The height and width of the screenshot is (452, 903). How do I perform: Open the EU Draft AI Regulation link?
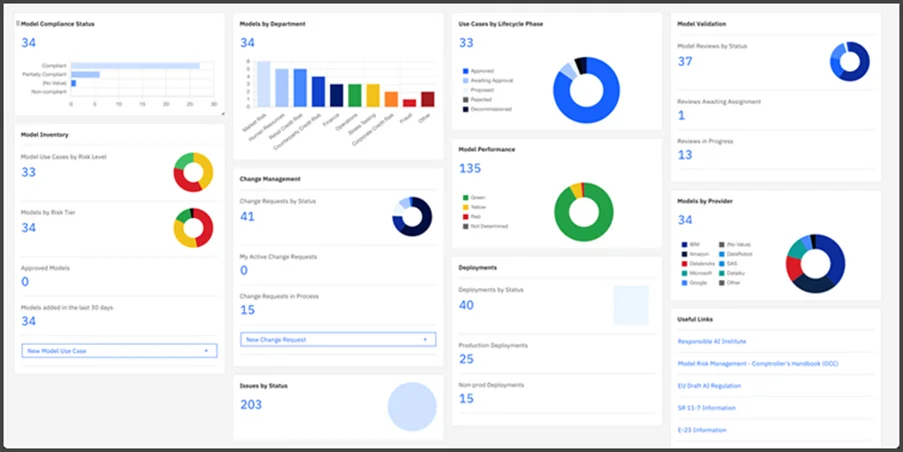pyautogui.click(x=709, y=386)
